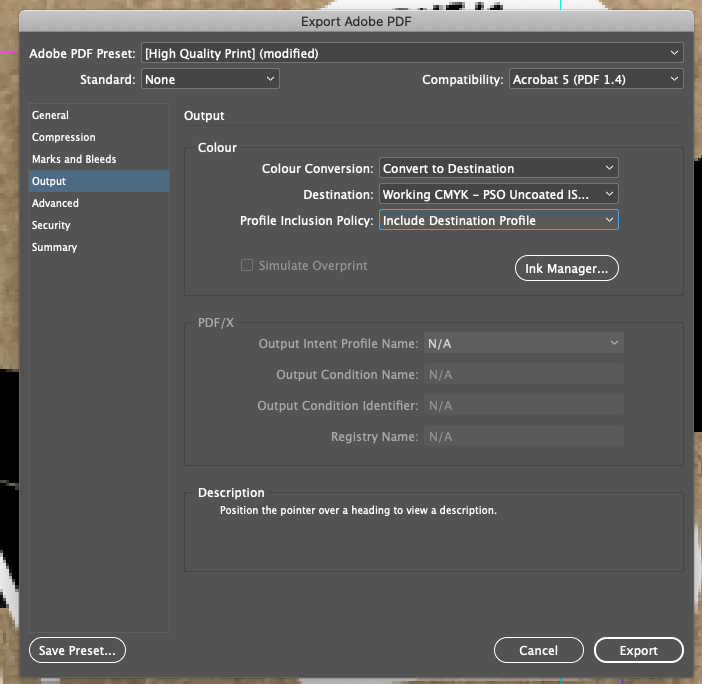Click the Output Condition Name field
This screenshot has height=684, width=702.
[x=524, y=374]
